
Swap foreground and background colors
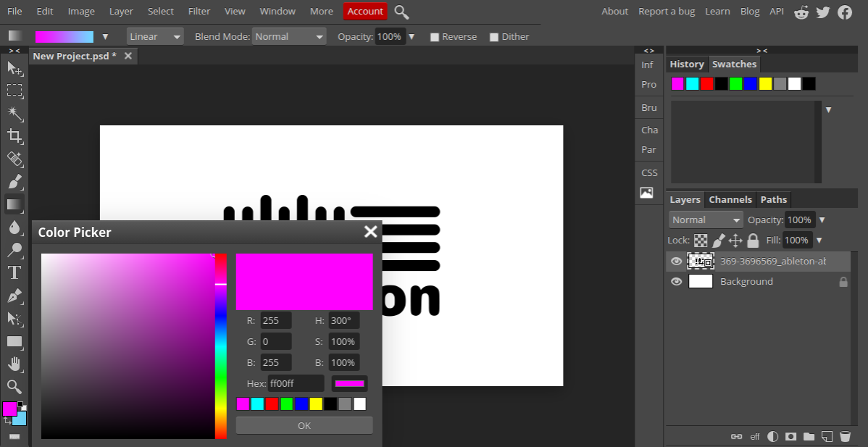tap(7, 420)
